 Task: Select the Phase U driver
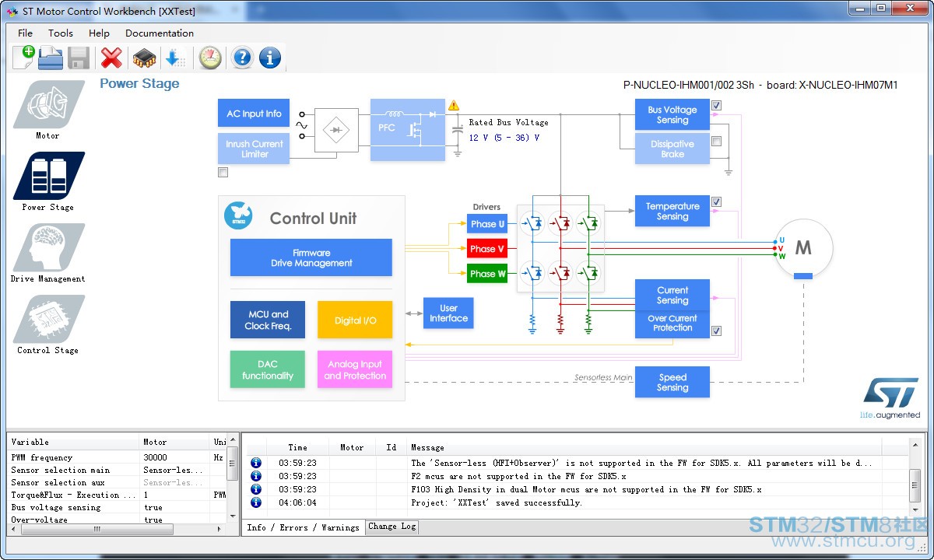click(x=487, y=224)
